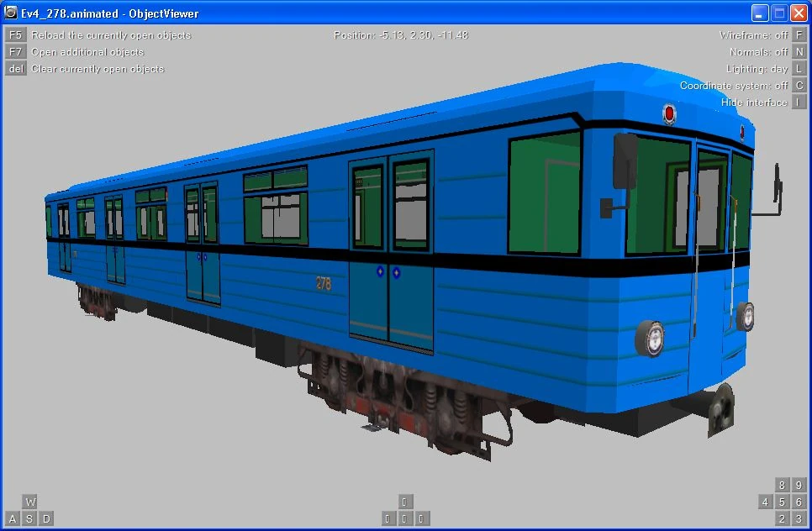
Task: Click the A movement key
Action: [x=13, y=518]
